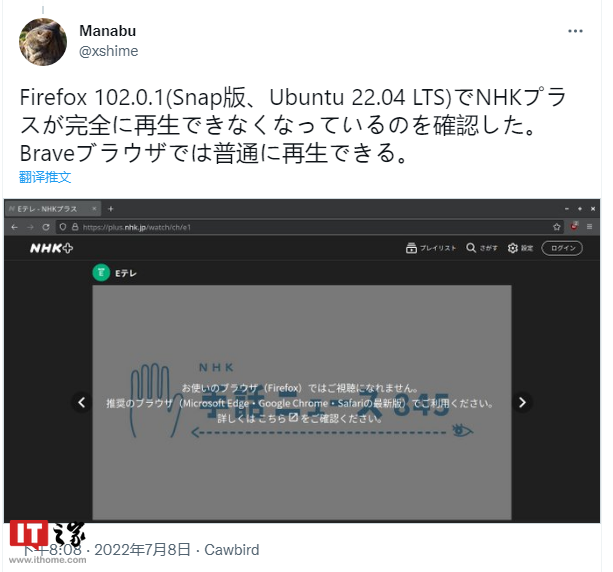Open 設定 settings with the gear icon
Screen dimensions: 613x572
pyautogui.click(x=520, y=248)
